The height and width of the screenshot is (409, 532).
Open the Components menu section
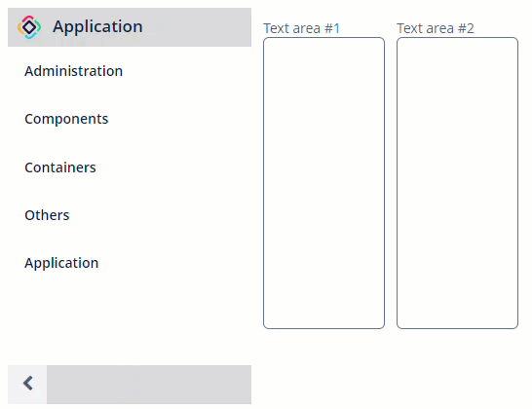click(x=66, y=119)
